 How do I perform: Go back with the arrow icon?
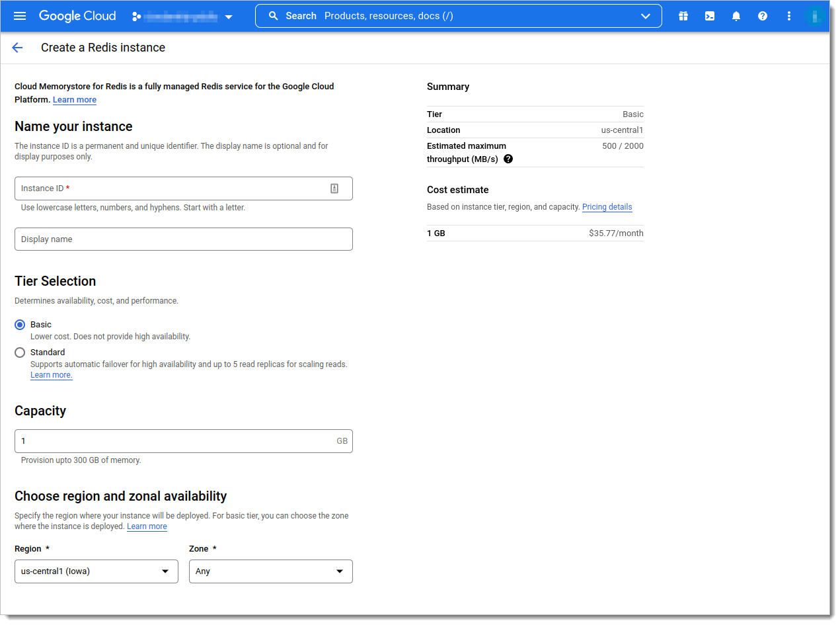(x=17, y=48)
